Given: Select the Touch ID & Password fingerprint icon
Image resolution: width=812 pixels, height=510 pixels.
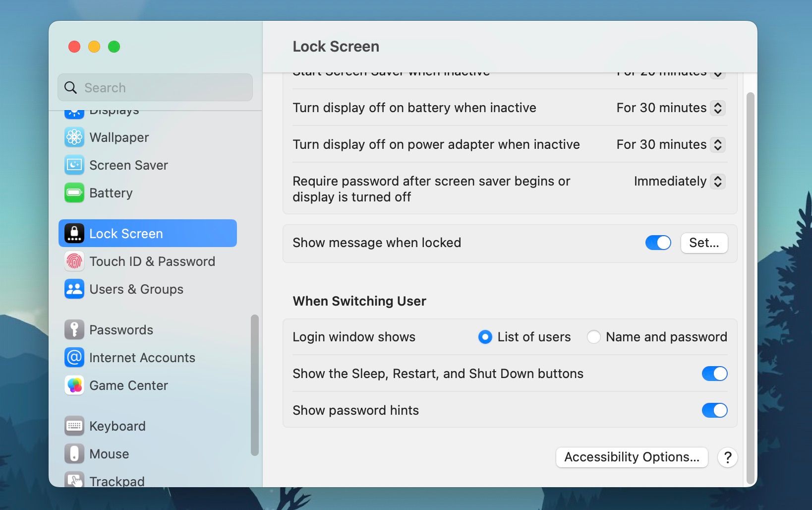Looking at the screenshot, I should 74,261.
